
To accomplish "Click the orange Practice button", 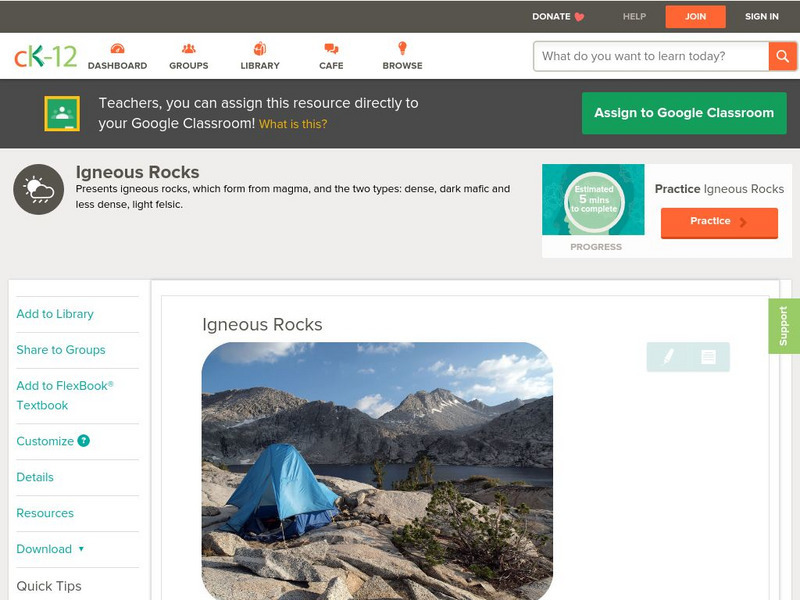I will (x=719, y=222).
